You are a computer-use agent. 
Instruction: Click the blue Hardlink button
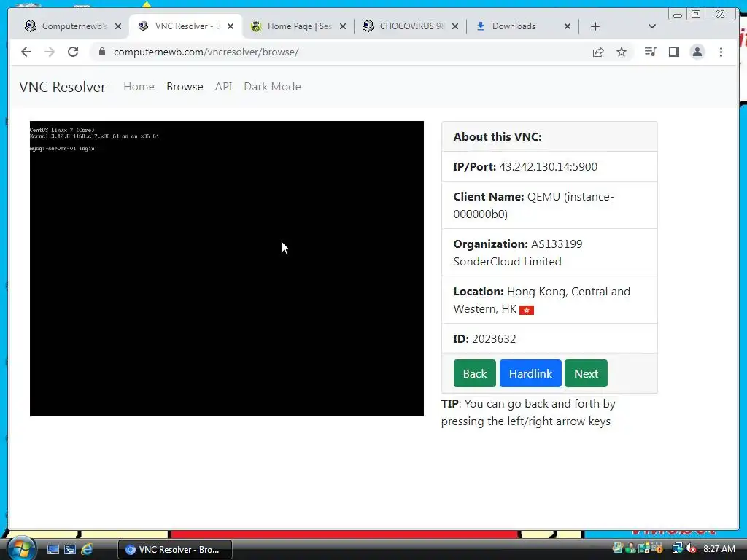[x=530, y=373]
